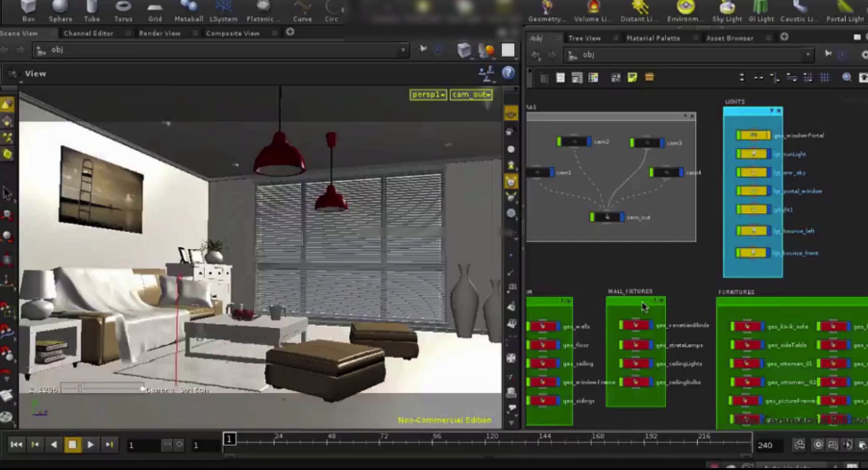Create a Torus from the shelf
Screen dimensions: 868x470
(123, 11)
